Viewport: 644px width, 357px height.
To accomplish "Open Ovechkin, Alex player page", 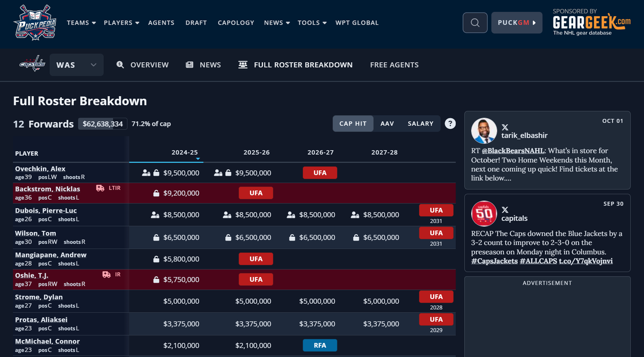I will click(40, 169).
